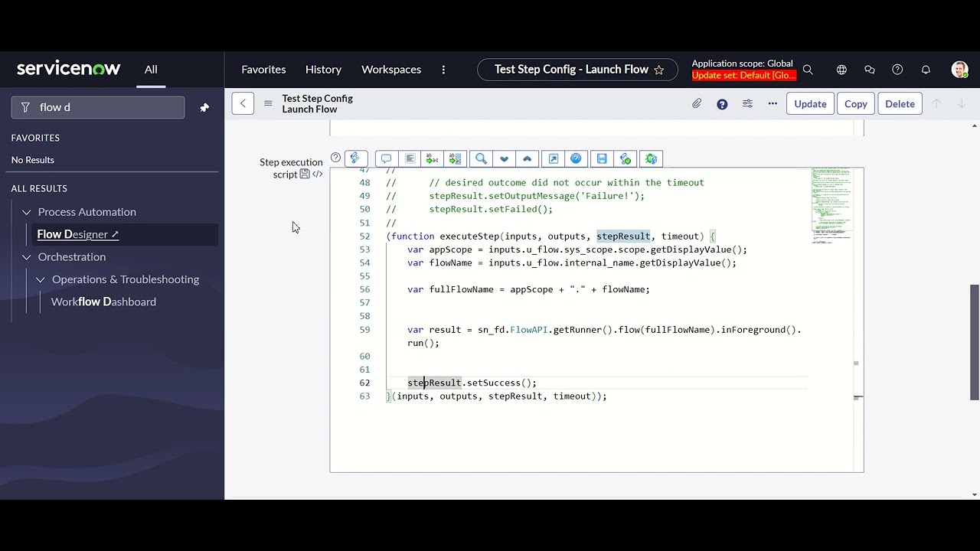Toggle code comments with the speech bubble icon
Screen dimensions: 980x551
386,158
